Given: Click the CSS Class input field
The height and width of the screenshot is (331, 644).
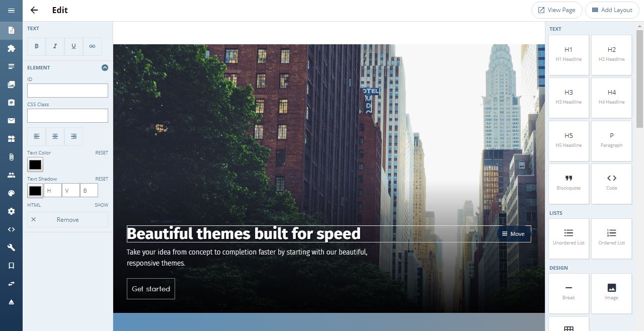Looking at the screenshot, I should click(67, 116).
